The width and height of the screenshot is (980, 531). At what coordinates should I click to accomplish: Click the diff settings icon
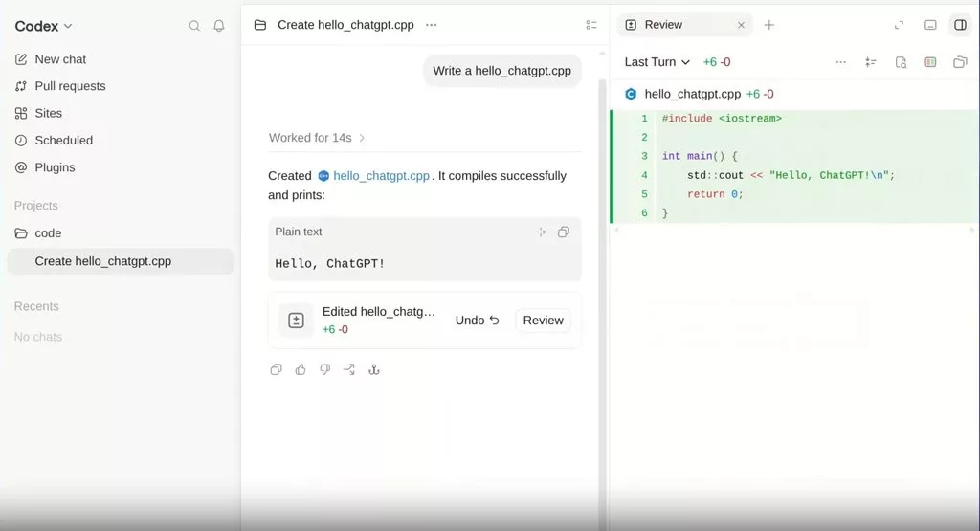coord(870,62)
